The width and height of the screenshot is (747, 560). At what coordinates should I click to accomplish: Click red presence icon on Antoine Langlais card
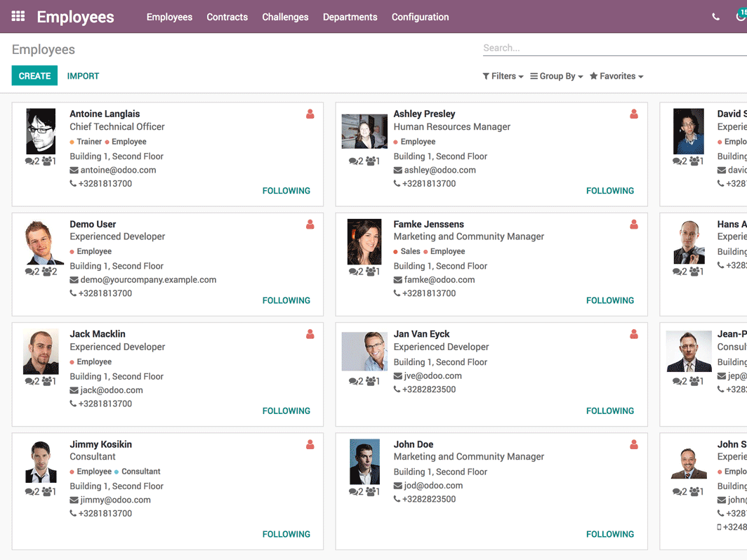pyautogui.click(x=310, y=114)
